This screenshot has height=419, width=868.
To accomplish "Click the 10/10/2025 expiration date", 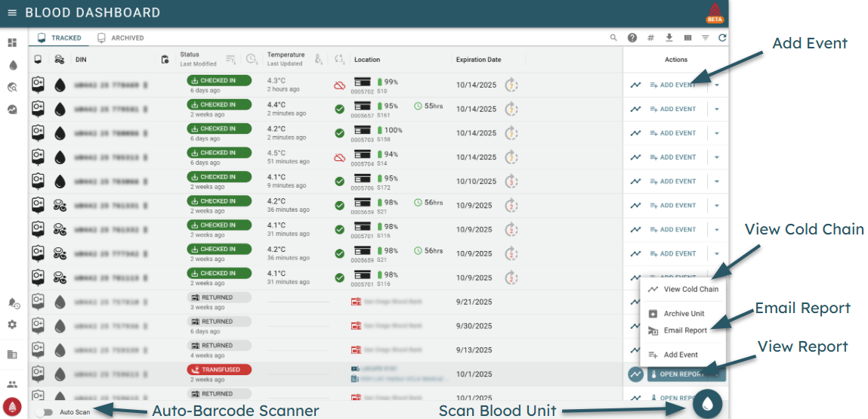I will [476, 182].
